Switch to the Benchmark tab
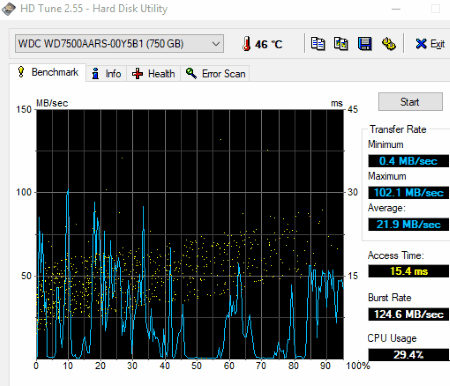Viewport: 450px width, 386px height. [x=47, y=72]
